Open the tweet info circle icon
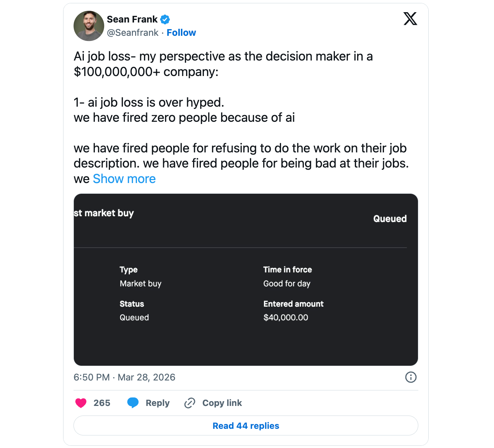The height and width of the screenshot is (448, 494). (x=411, y=377)
